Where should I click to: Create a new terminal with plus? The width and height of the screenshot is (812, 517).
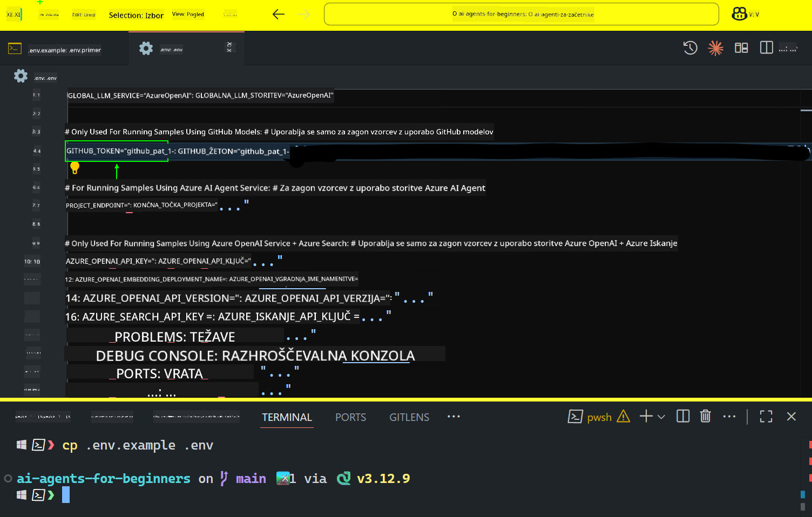646,416
